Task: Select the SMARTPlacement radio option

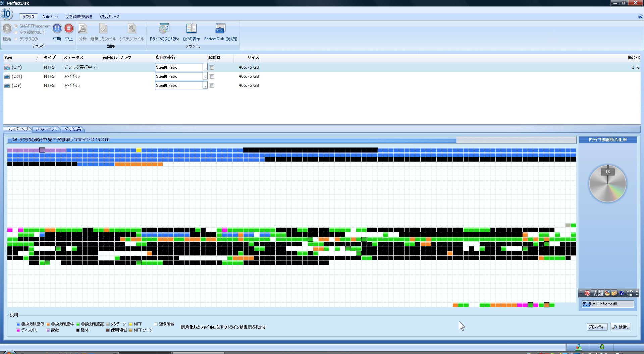Action: pyautogui.click(x=16, y=26)
